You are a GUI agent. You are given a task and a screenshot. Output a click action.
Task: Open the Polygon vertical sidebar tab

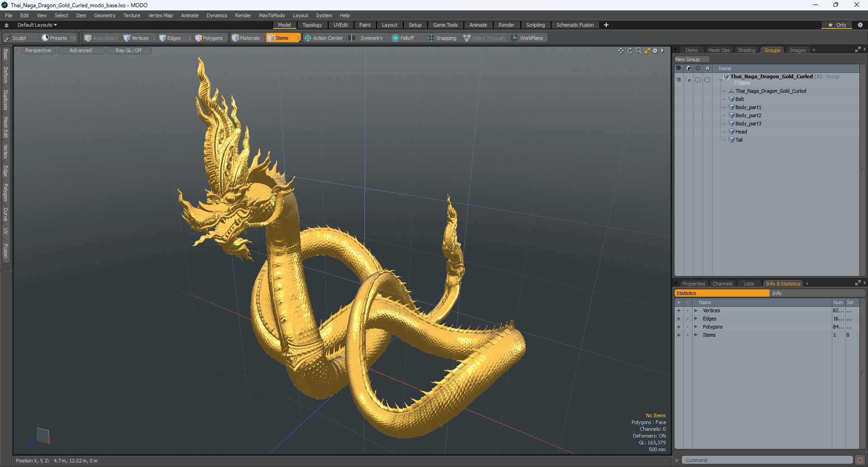pos(5,193)
